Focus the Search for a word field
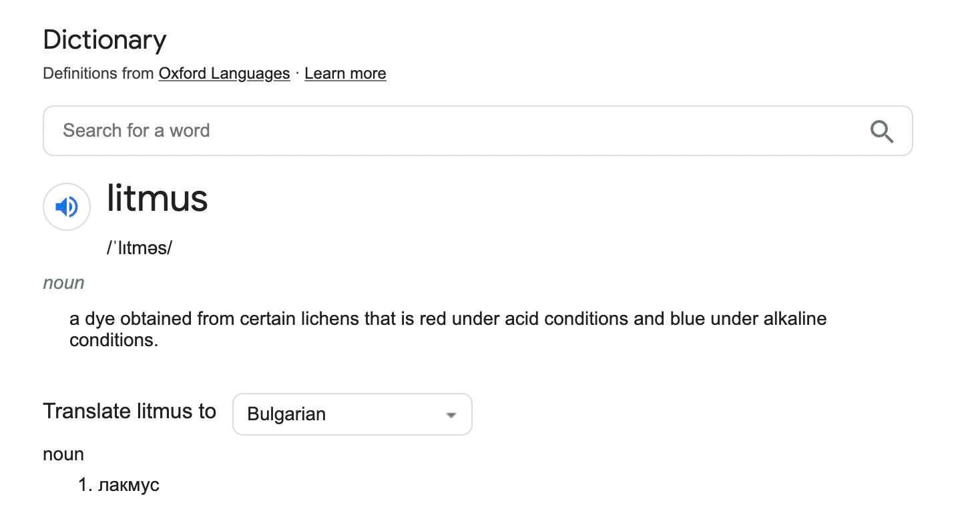980x523 pixels. click(477, 131)
